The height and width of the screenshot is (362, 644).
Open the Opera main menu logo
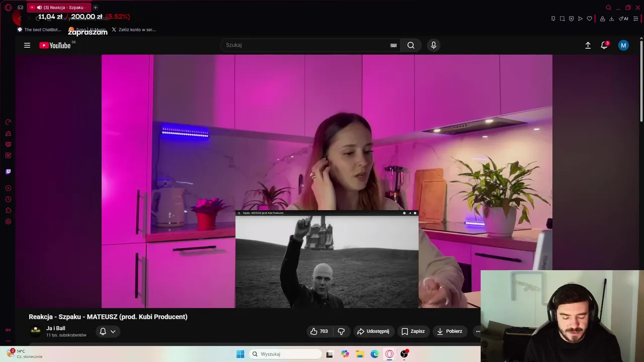coord(8,8)
